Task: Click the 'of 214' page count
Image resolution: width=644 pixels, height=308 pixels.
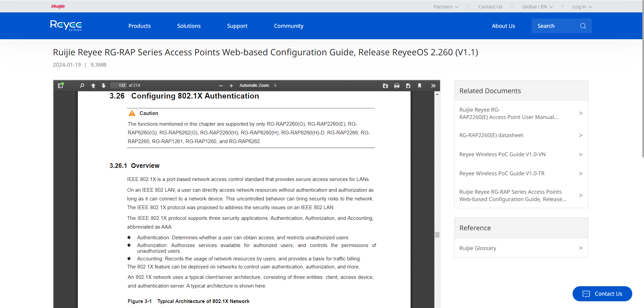Action: pos(134,85)
